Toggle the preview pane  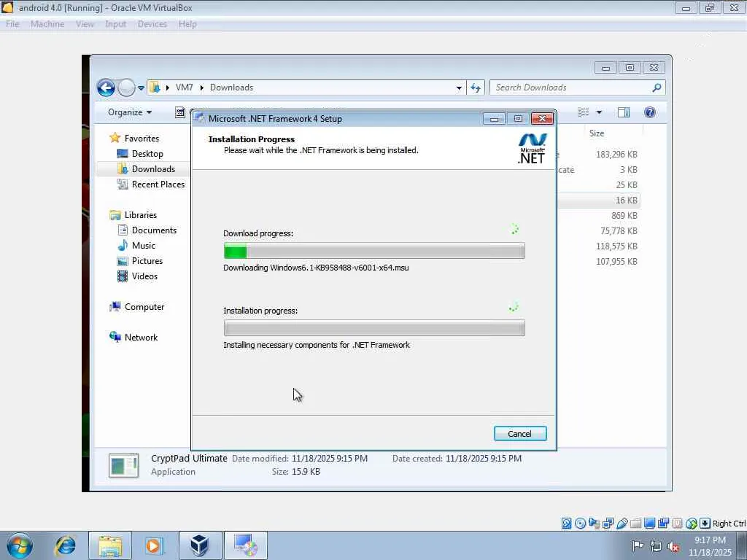tap(624, 112)
